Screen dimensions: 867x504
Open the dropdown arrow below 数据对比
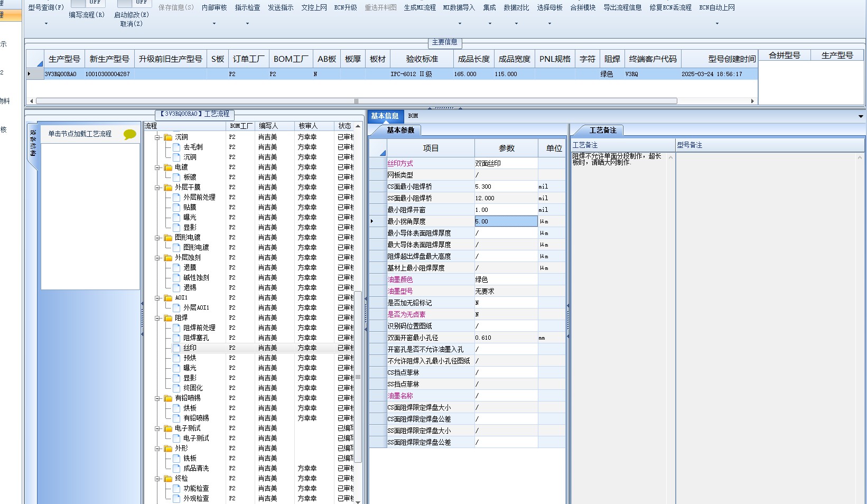(x=516, y=24)
